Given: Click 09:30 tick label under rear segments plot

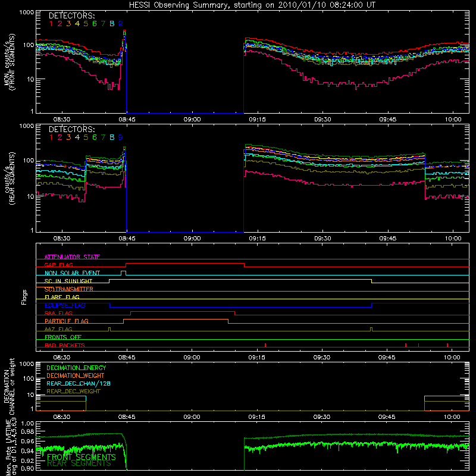Looking at the screenshot, I should 322,239.
